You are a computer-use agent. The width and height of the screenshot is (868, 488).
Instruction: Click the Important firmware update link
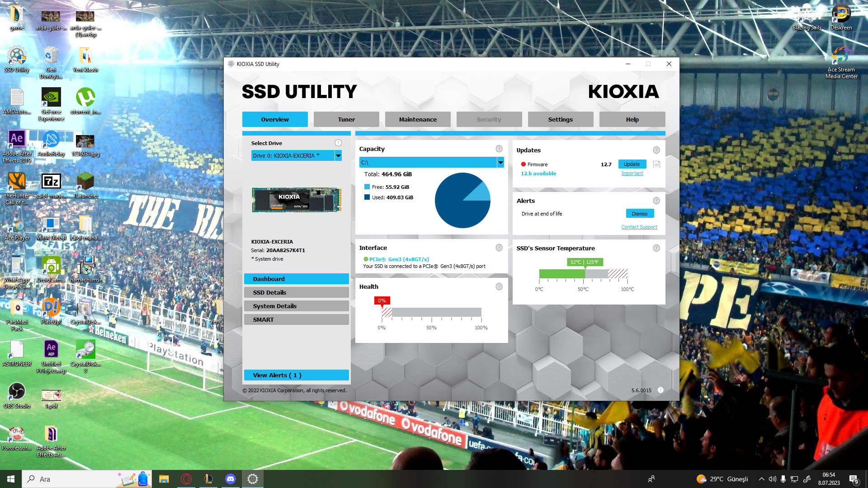point(632,173)
